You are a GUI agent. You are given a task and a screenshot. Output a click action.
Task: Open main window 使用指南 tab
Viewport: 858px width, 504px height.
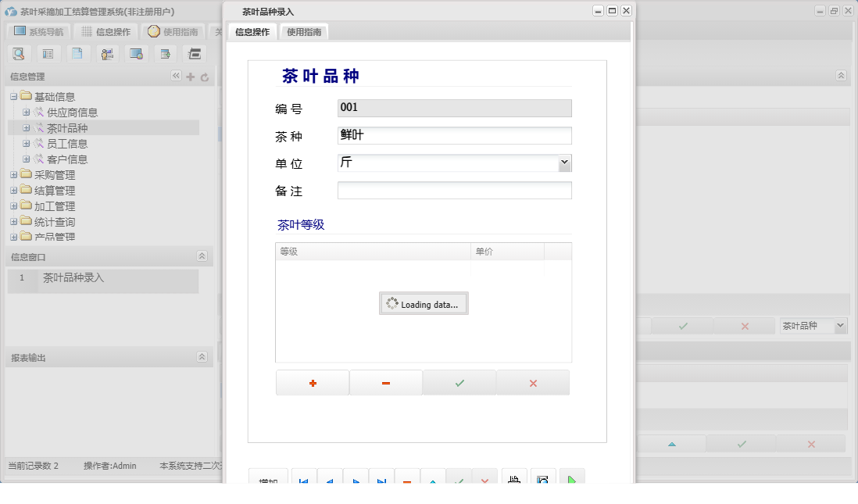point(173,32)
